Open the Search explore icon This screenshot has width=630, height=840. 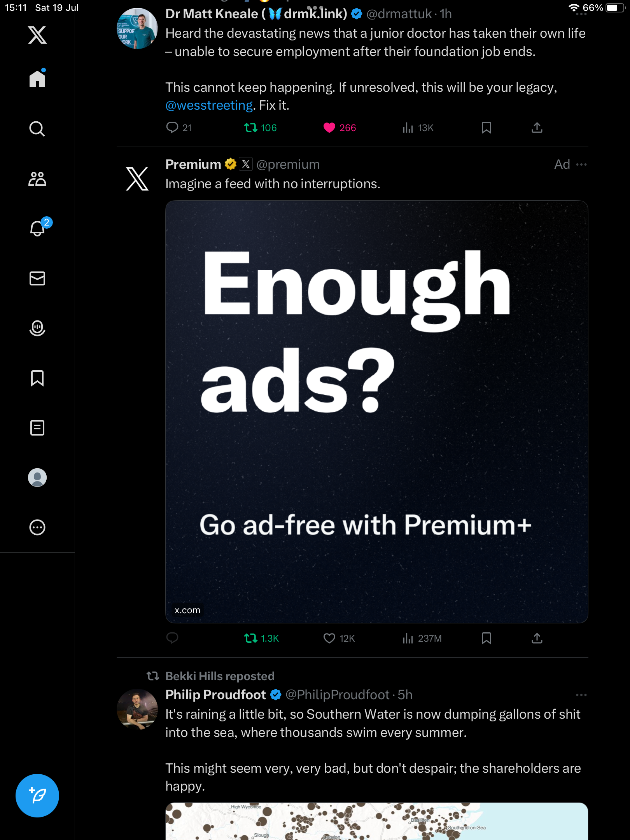37,129
